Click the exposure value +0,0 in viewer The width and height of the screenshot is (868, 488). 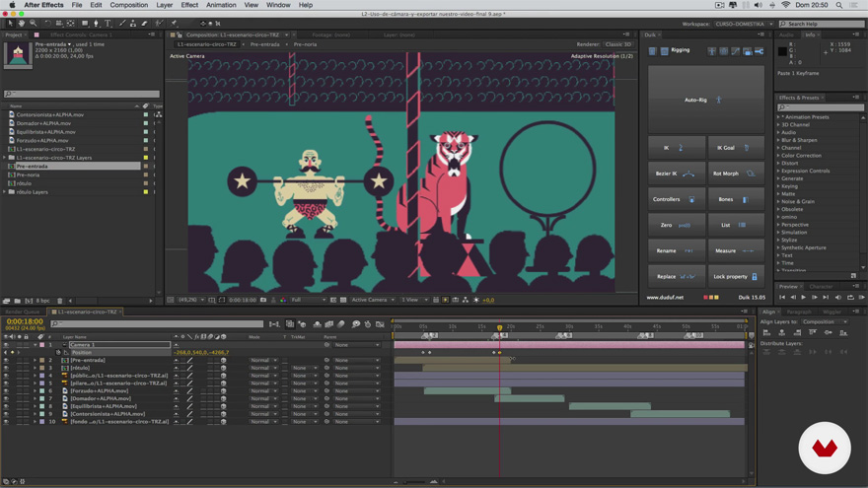488,300
